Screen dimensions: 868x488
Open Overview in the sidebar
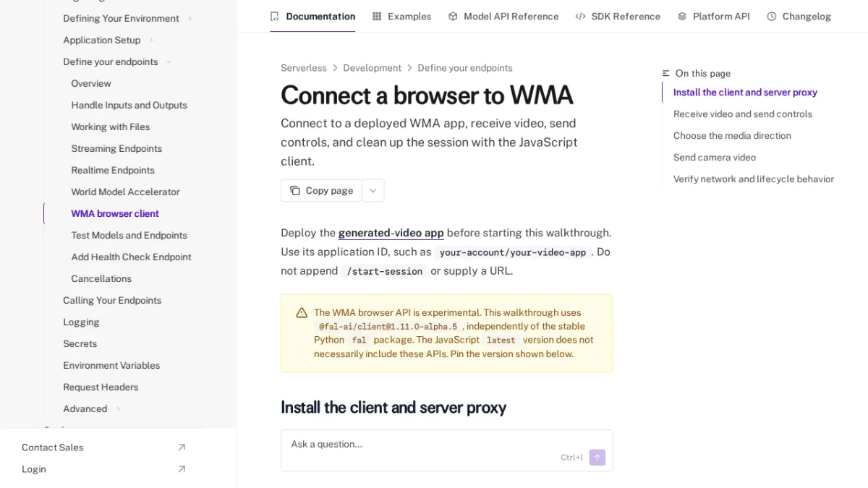91,83
